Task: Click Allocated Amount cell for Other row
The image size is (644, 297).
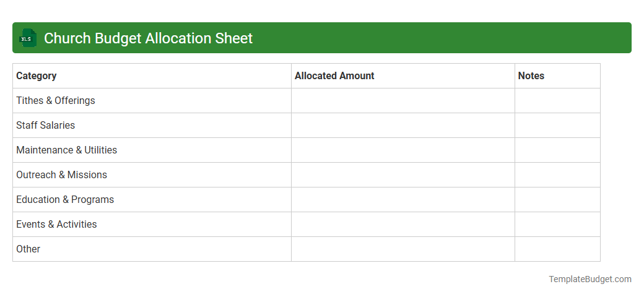Action: click(x=403, y=249)
